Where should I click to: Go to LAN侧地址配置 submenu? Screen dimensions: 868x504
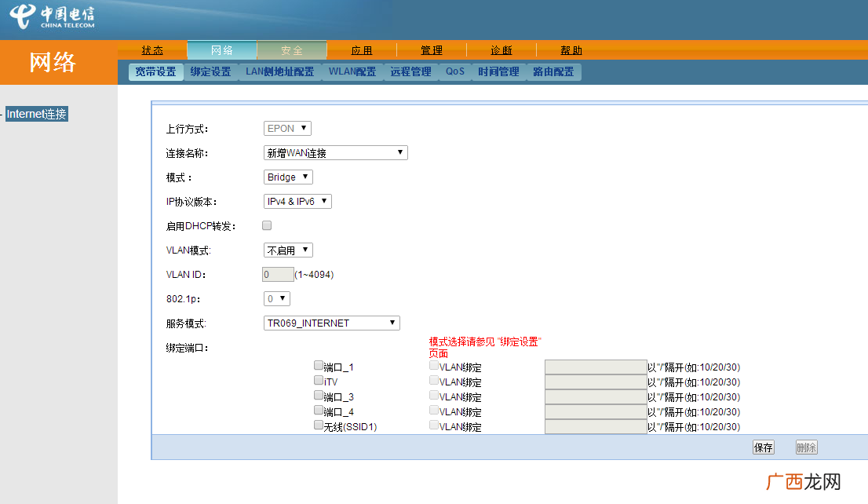click(x=279, y=72)
